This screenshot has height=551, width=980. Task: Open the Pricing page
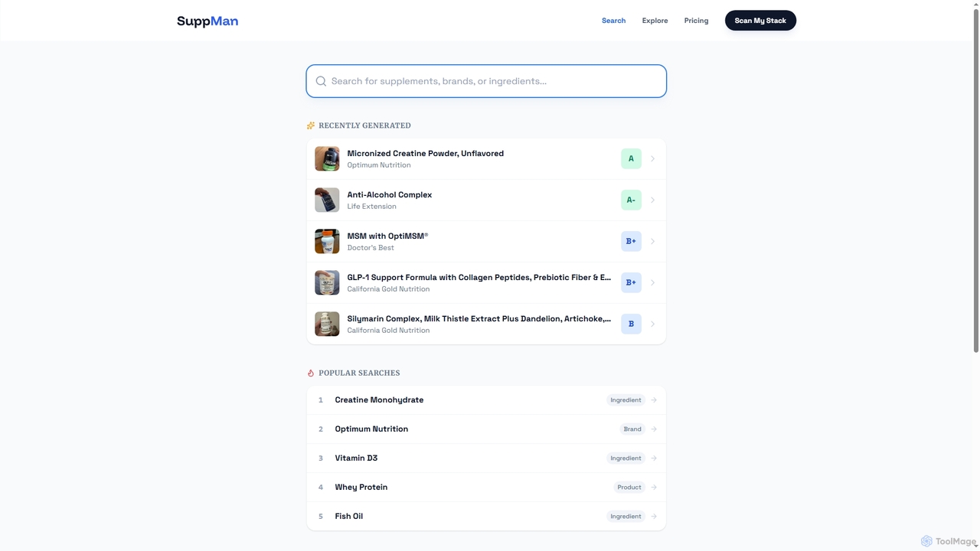(696, 21)
